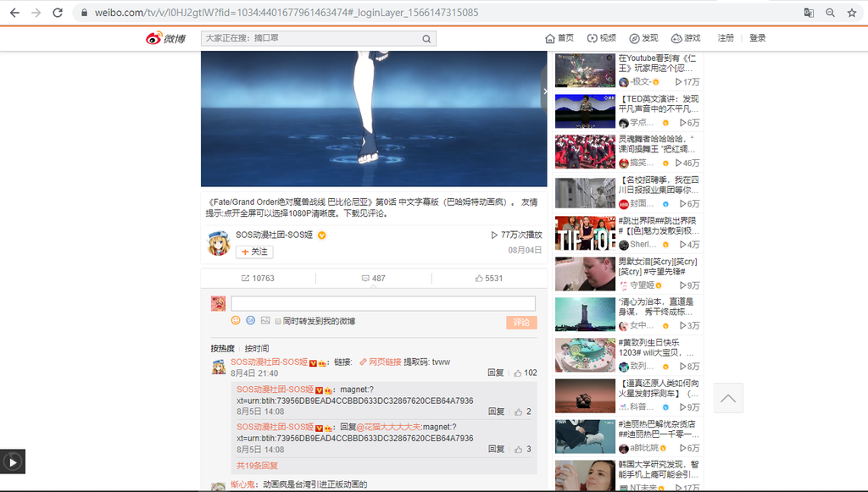
Task: Click 注册 register link
Action: (x=726, y=38)
